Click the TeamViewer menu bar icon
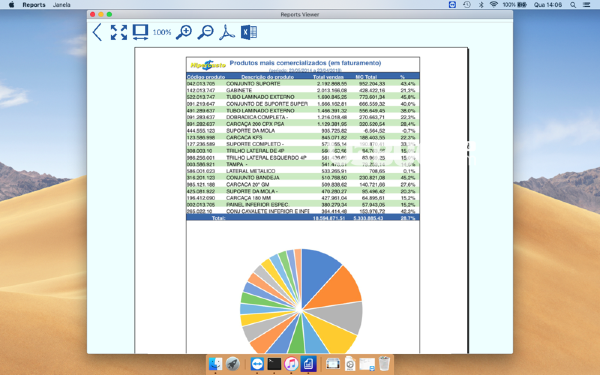The image size is (600, 375). pyautogui.click(x=452, y=5)
